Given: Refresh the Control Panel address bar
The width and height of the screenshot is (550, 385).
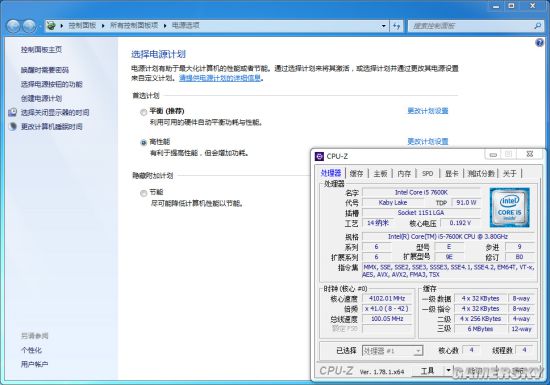Looking at the screenshot, I should [396, 26].
